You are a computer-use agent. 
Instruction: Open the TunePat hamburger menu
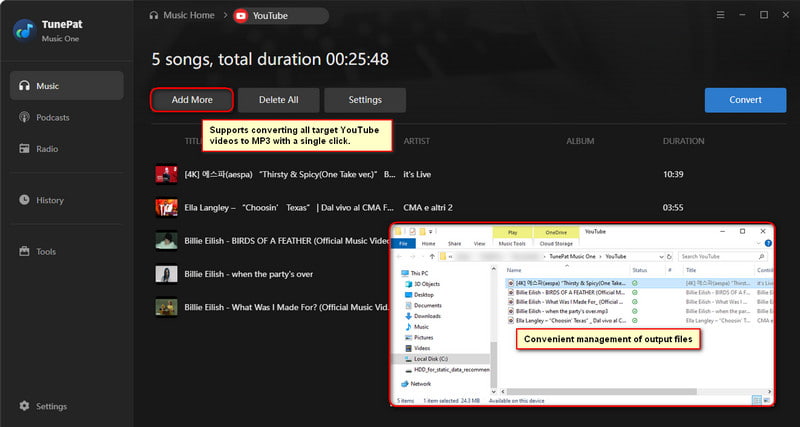click(x=720, y=15)
